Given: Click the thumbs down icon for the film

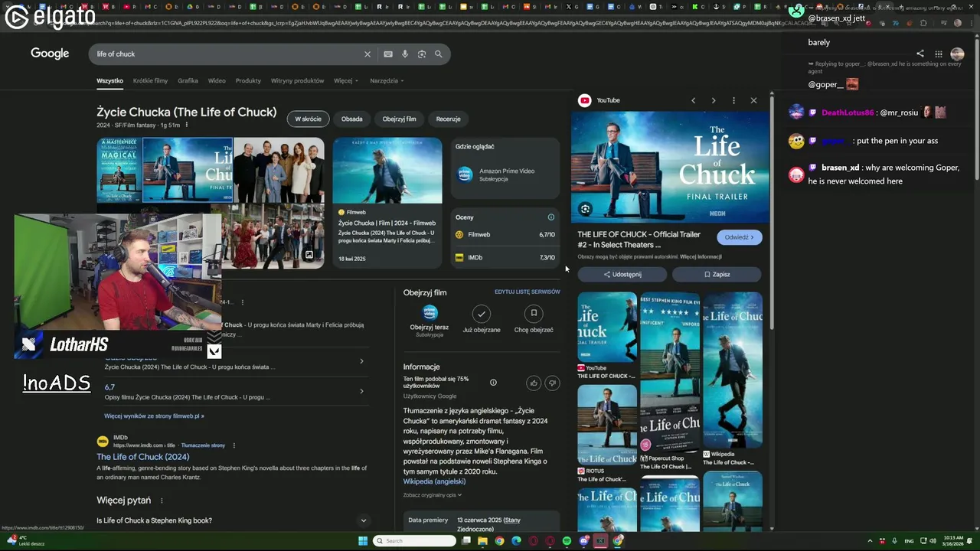Looking at the screenshot, I should [552, 383].
